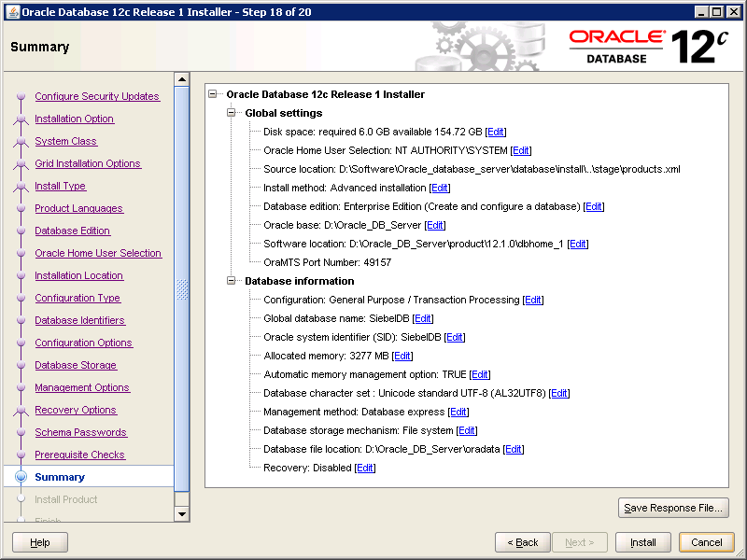Go to Product Languages step
Image resolution: width=747 pixels, height=560 pixels.
[x=79, y=208]
